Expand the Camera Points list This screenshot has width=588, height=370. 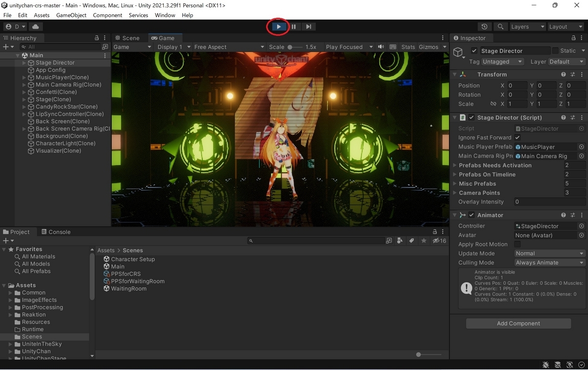coord(455,193)
